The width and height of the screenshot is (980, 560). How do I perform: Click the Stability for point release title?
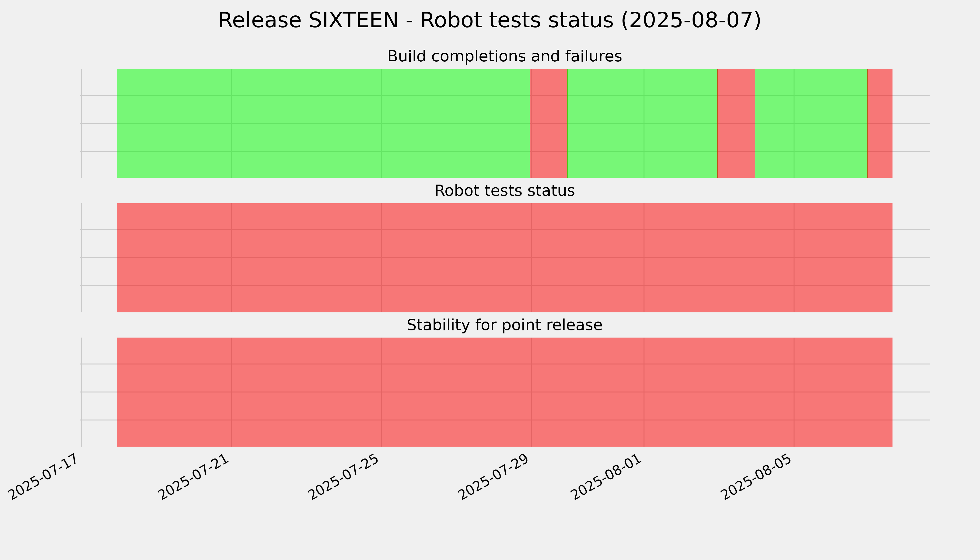coord(505,325)
